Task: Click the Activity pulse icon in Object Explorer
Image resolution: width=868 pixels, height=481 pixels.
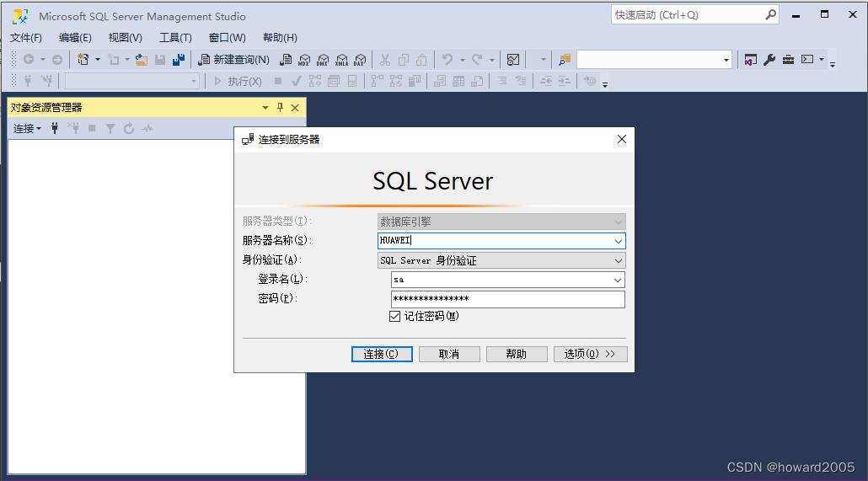Action: 147,128
